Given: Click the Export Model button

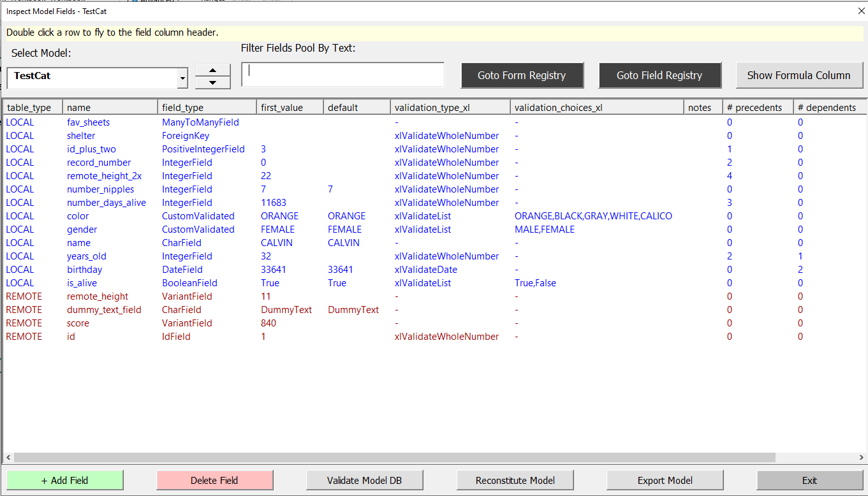Looking at the screenshot, I should pos(665,480).
